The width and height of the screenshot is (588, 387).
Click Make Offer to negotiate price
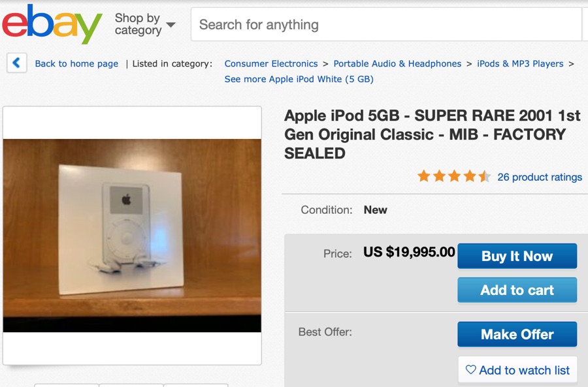pyautogui.click(x=517, y=334)
